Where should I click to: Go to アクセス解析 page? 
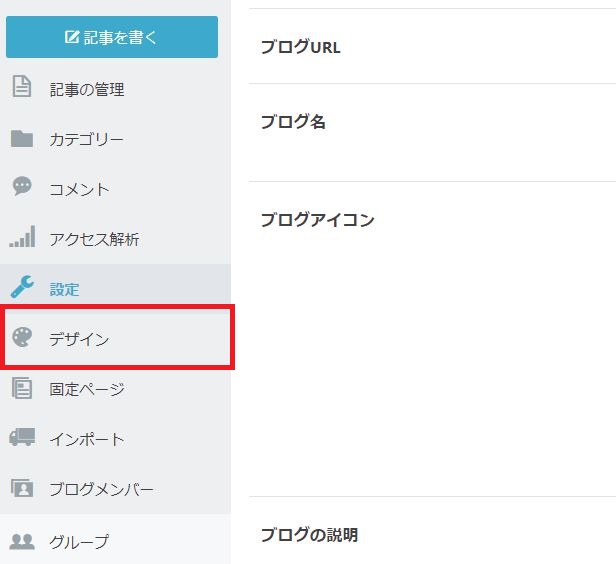[95, 239]
